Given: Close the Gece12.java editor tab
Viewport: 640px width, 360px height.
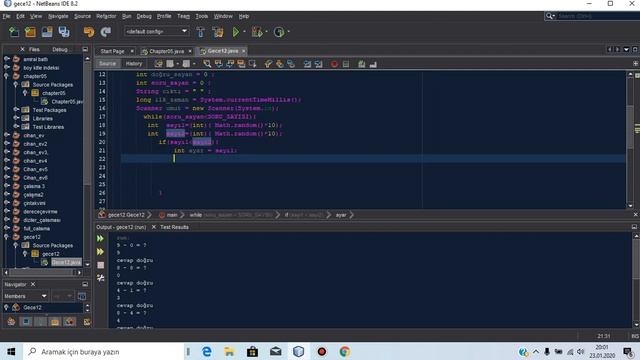Looking at the screenshot, I should (244, 51).
